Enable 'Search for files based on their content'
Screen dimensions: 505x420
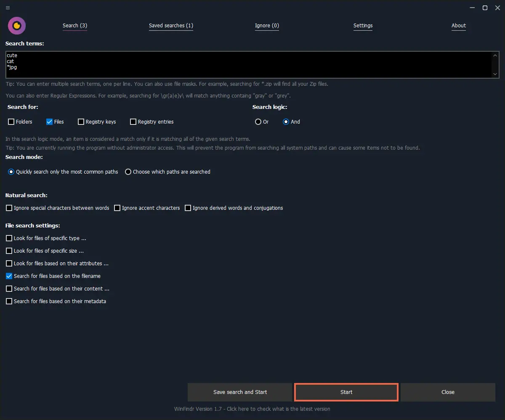coord(9,288)
